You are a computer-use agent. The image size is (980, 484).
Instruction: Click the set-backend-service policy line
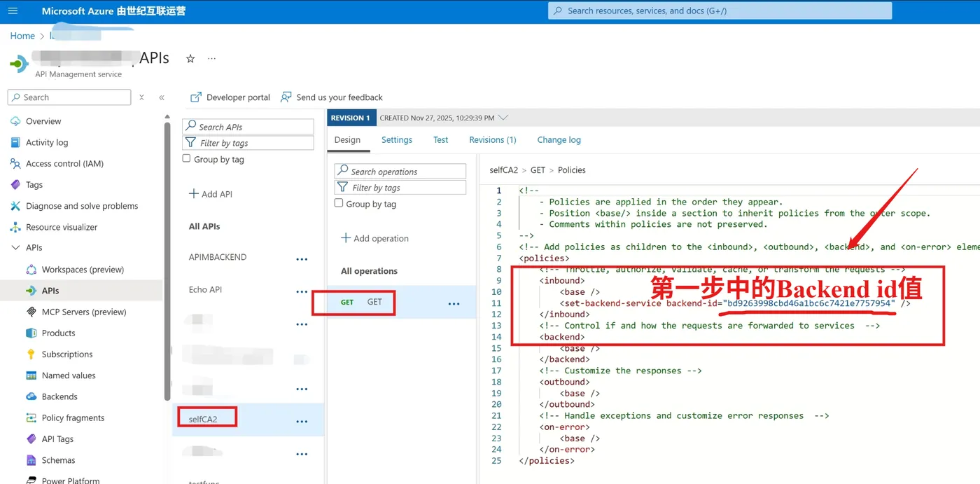point(735,303)
